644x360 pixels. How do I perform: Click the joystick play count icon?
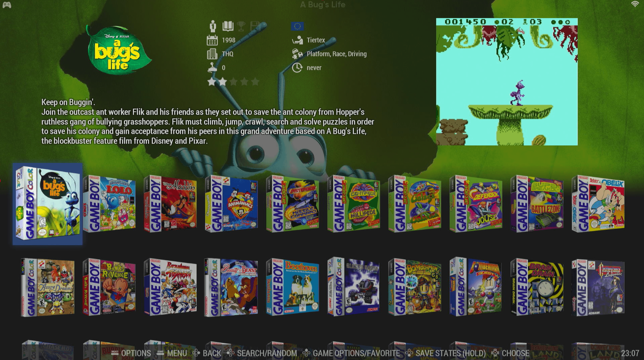tap(212, 67)
